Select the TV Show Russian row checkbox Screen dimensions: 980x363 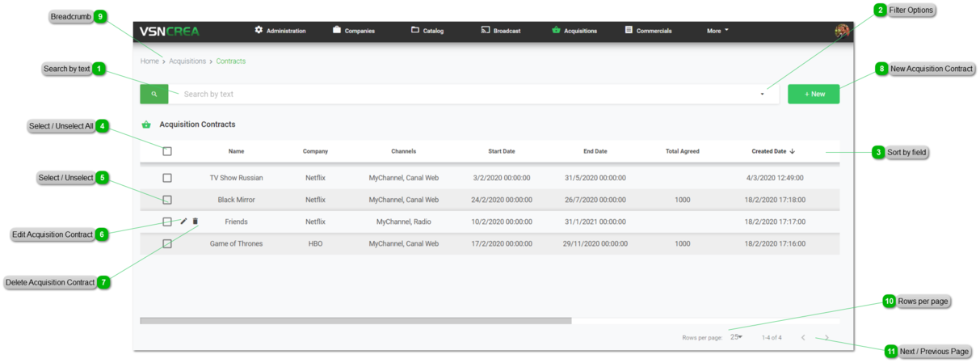(167, 178)
